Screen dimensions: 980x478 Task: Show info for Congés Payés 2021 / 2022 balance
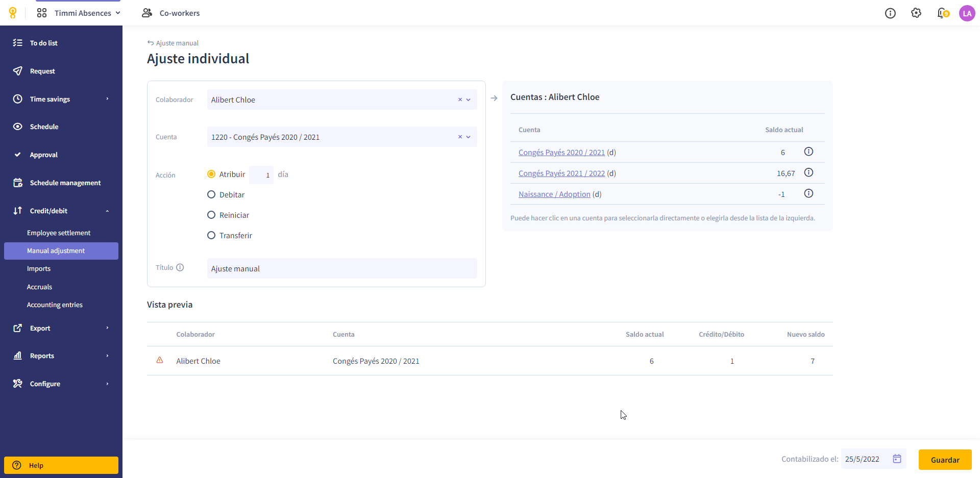pos(808,172)
